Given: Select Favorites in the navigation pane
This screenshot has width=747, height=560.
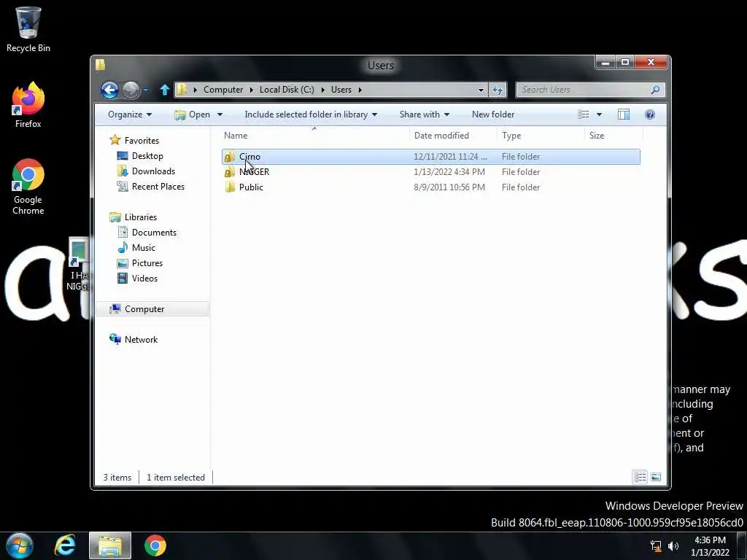Looking at the screenshot, I should pyautogui.click(x=142, y=141).
